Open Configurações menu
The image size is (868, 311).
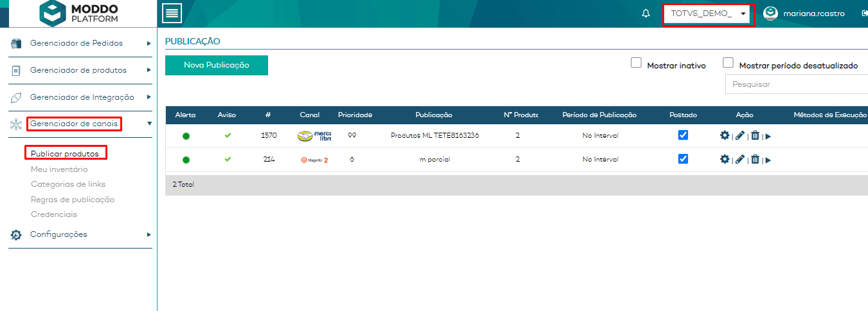pos(59,234)
